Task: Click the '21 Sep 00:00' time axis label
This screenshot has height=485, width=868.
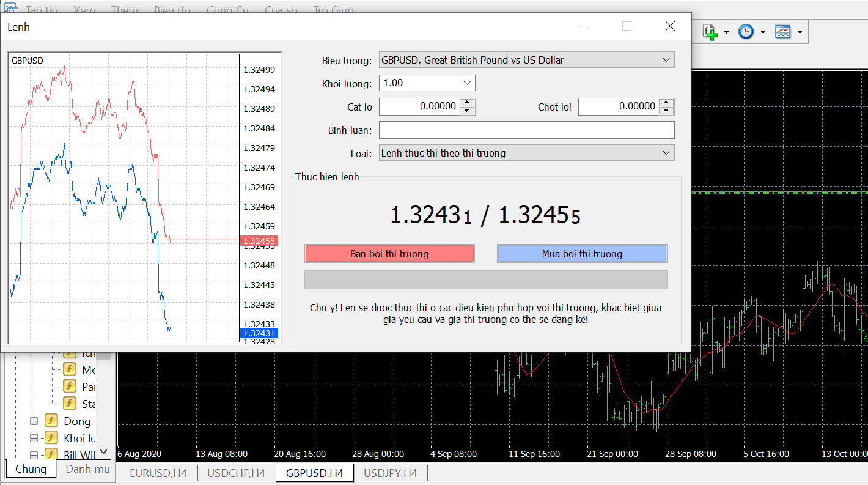Action: (612, 454)
